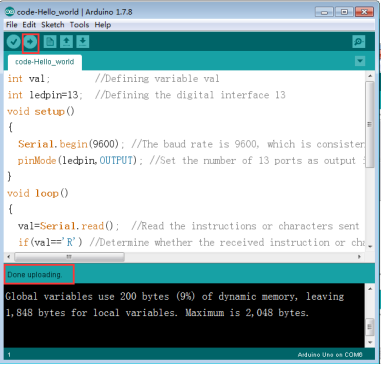Viewport: 382px width, 365px height.
Task: Click the '//Defining the digital interface 13' comment
Action: pyautogui.click(x=190, y=95)
